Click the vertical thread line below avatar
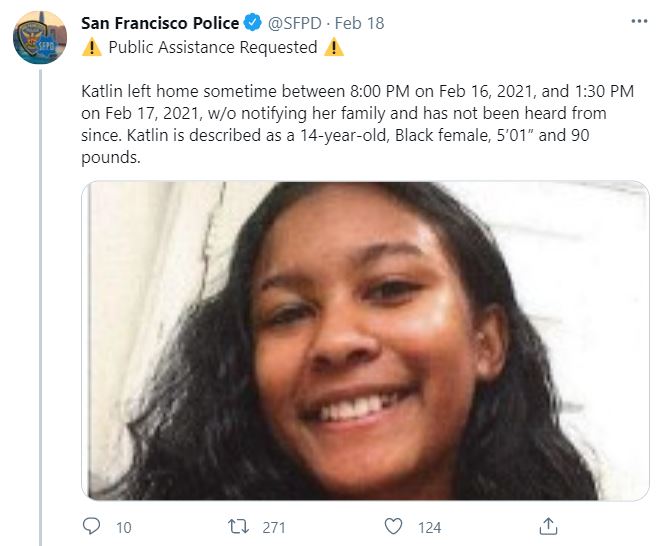 coord(40,300)
